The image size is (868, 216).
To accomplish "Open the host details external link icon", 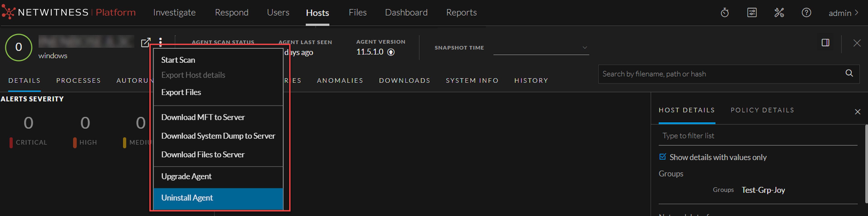I will click(146, 43).
